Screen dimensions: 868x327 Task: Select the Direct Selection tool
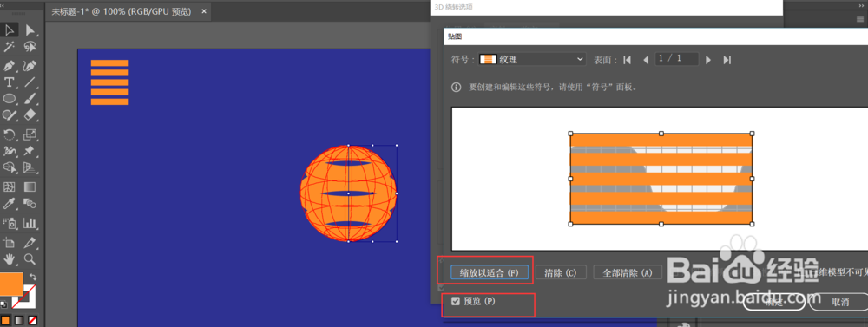30,29
